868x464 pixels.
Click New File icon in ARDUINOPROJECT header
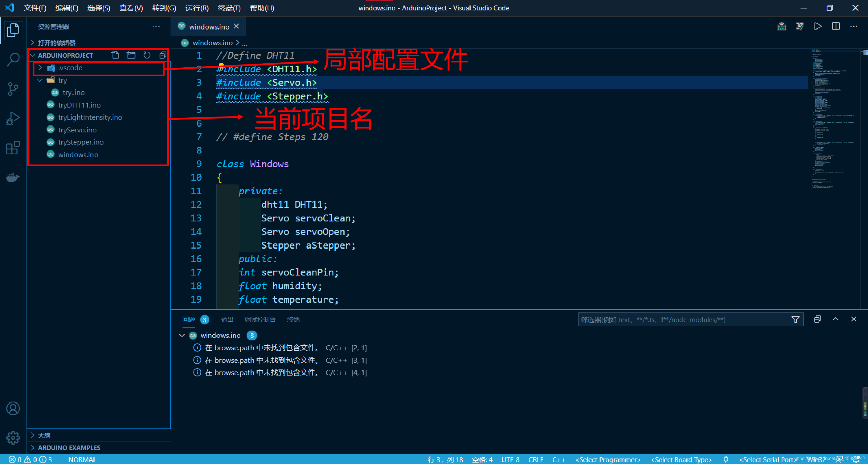(x=115, y=55)
